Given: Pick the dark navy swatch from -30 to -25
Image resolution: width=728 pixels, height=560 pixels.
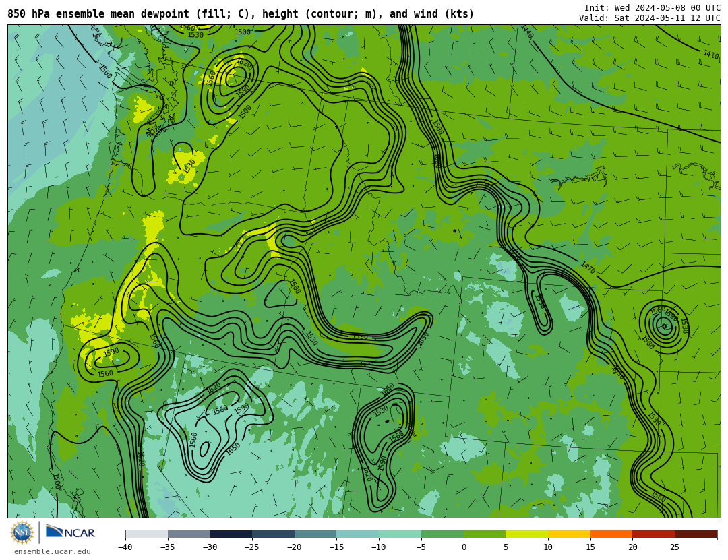Looking at the screenshot, I should point(231,534).
